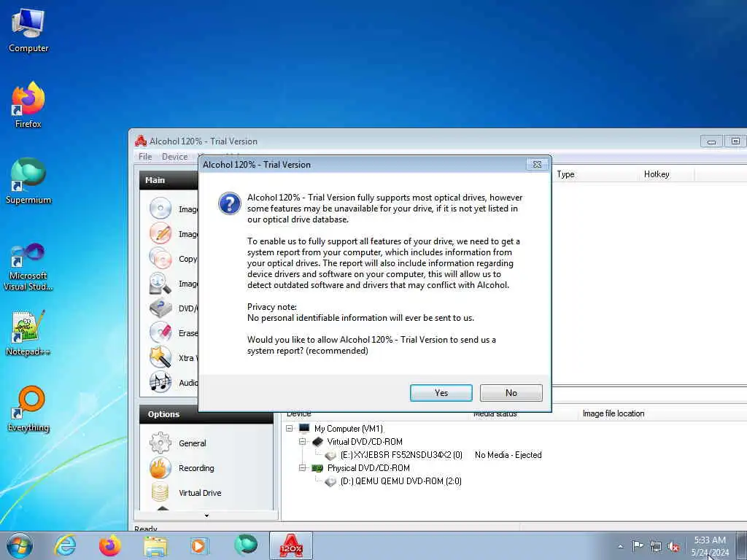The width and height of the screenshot is (747, 560).
Task: Click the sidebar scroll-down arrow
Action: [206, 516]
